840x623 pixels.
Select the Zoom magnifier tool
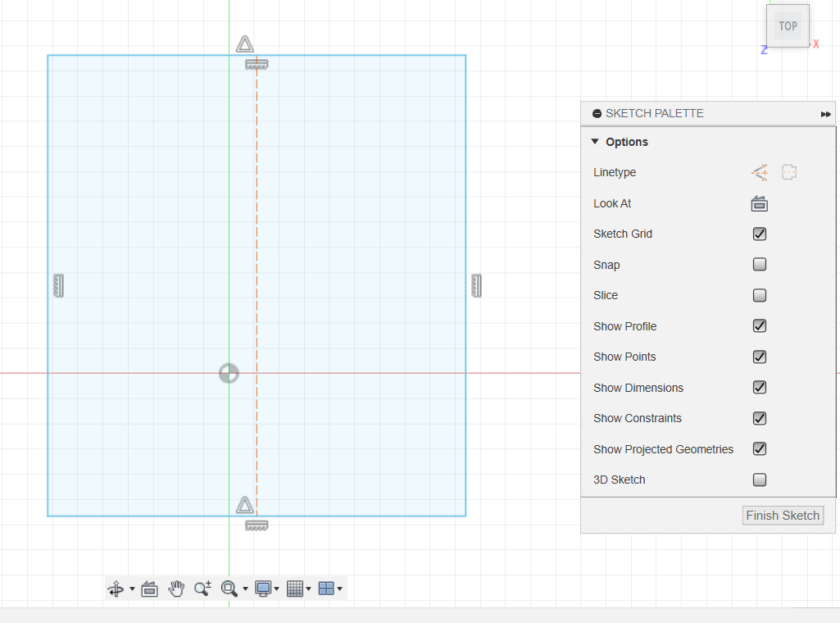(202, 589)
